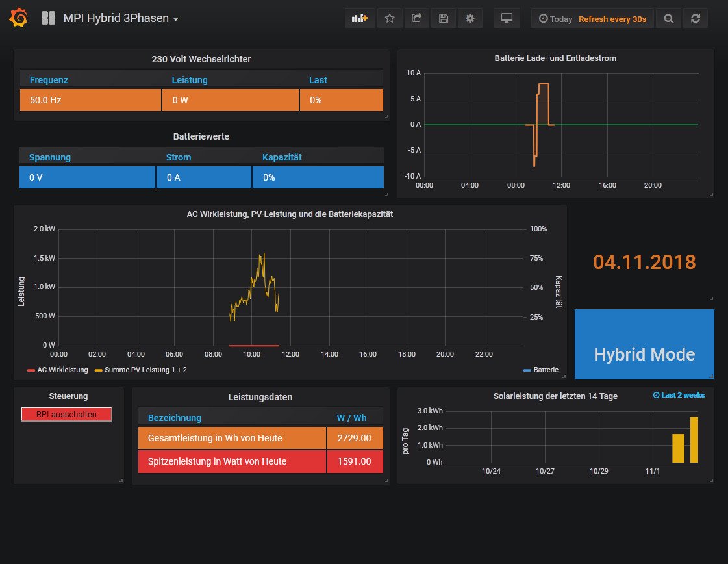This screenshot has width=728, height=564.
Task: Save the dashboard with disk icon
Action: (443, 19)
